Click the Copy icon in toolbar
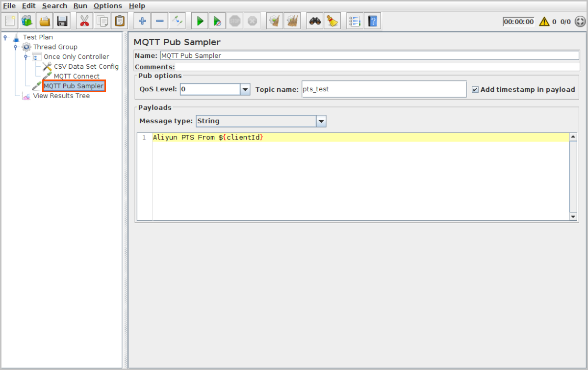Screen dimensions: 588x370 (102, 21)
